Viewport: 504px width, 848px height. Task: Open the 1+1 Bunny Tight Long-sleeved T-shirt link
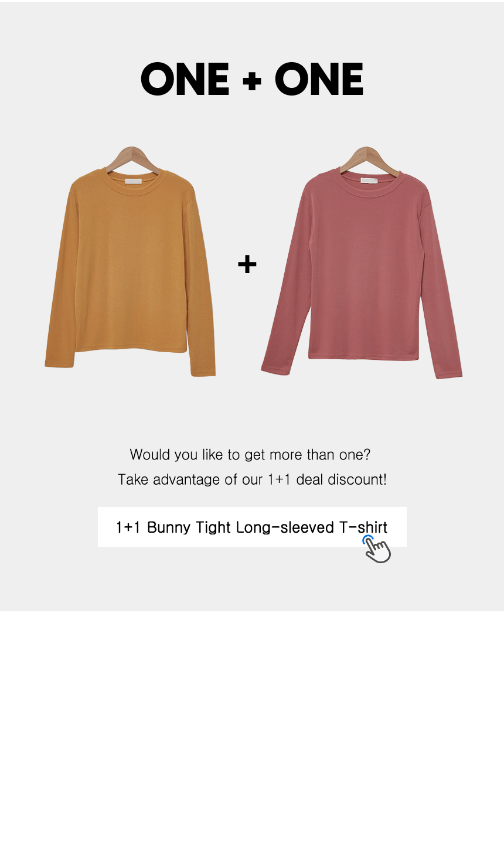[252, 527]
